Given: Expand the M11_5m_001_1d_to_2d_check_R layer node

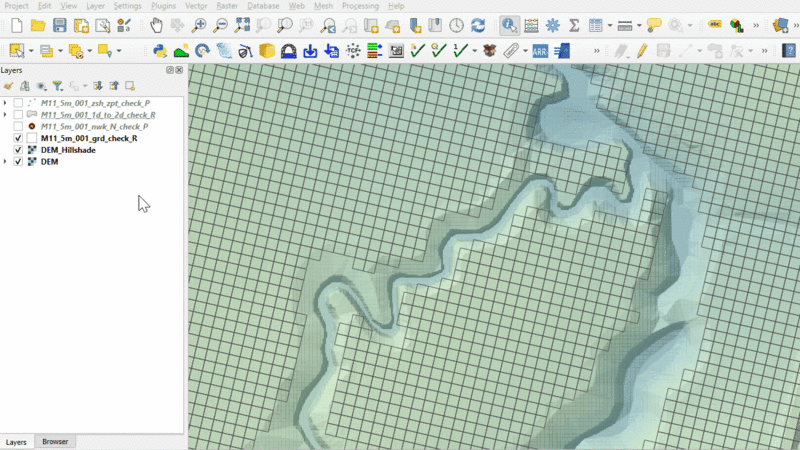Looking at the screenshot, I should click(5, 115).
